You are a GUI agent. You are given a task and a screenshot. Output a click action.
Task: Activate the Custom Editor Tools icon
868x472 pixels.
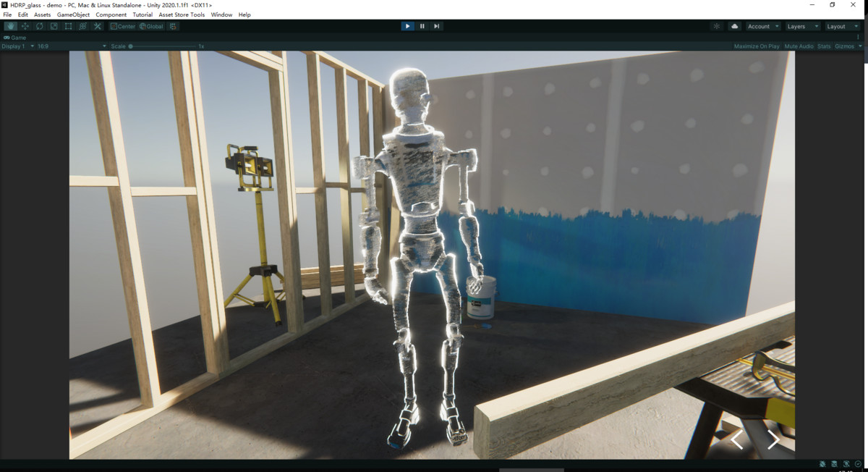(x=97, y=26)
